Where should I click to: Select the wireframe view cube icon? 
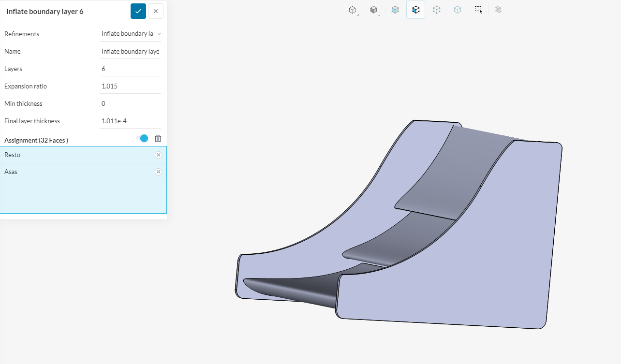(x=352, y=10)
